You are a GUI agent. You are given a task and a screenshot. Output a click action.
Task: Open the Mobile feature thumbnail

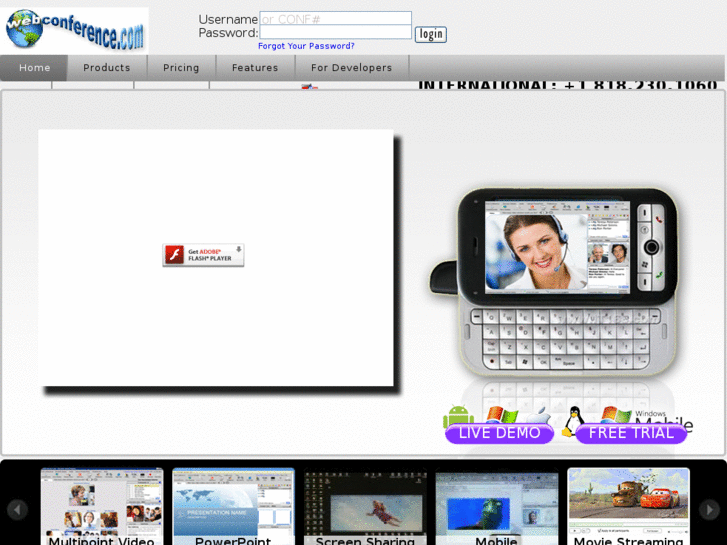[x=497, y=506]
